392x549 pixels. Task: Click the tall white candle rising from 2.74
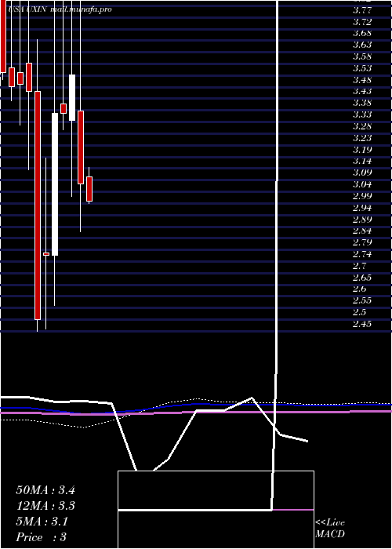(55, 184)
